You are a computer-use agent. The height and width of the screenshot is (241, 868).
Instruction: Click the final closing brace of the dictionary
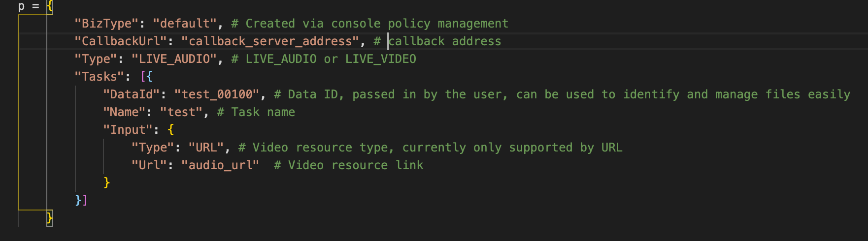click(50, 217)
